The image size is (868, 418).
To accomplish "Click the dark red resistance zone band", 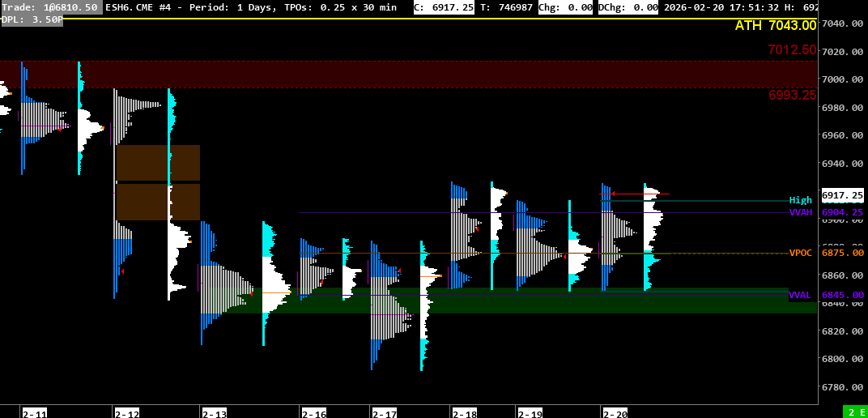I will pos(405,75).
